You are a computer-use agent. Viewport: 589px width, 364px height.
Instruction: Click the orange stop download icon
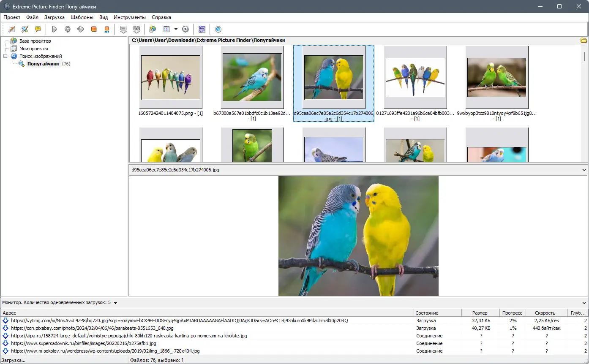point(94,29)
